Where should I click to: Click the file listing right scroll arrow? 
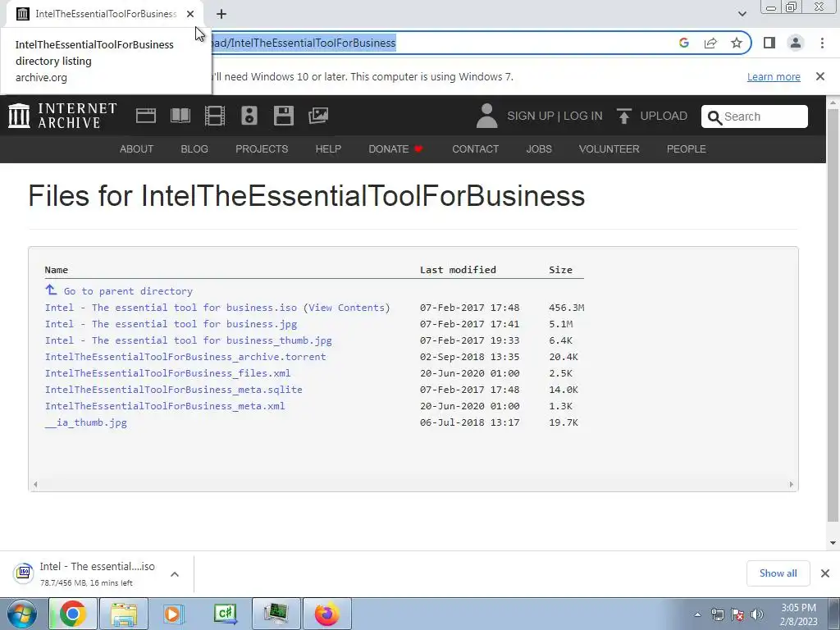tap(792, 484)
